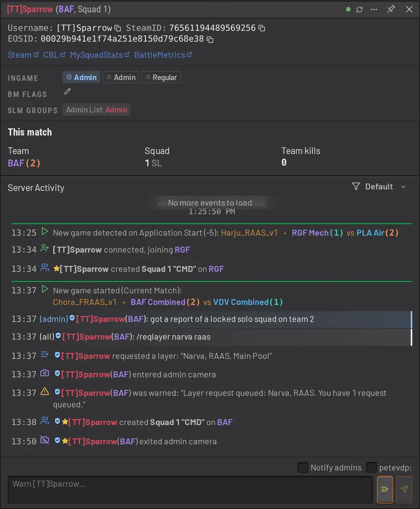The image size is (420, 509).
Task: Click the Team kills value 0
Action: [284, 162]
